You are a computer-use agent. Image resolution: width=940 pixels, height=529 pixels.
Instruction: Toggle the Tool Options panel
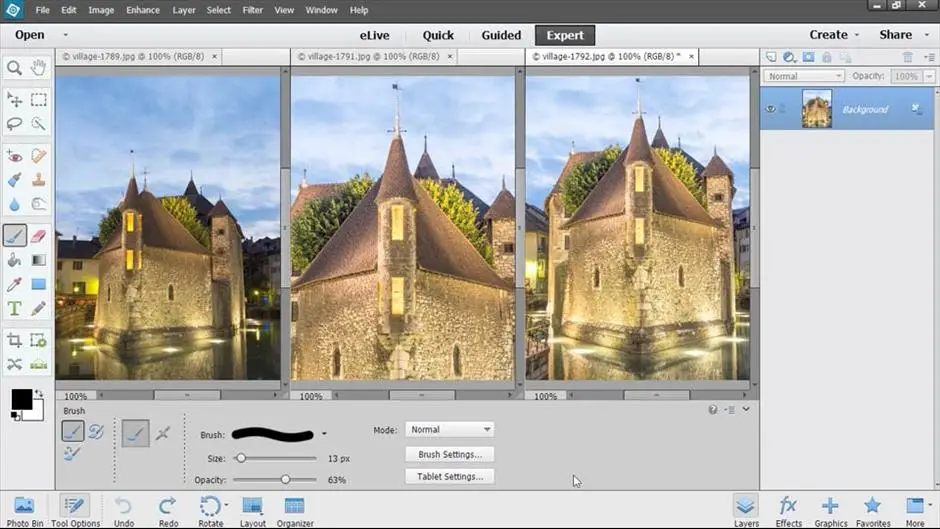click(75, 510)
